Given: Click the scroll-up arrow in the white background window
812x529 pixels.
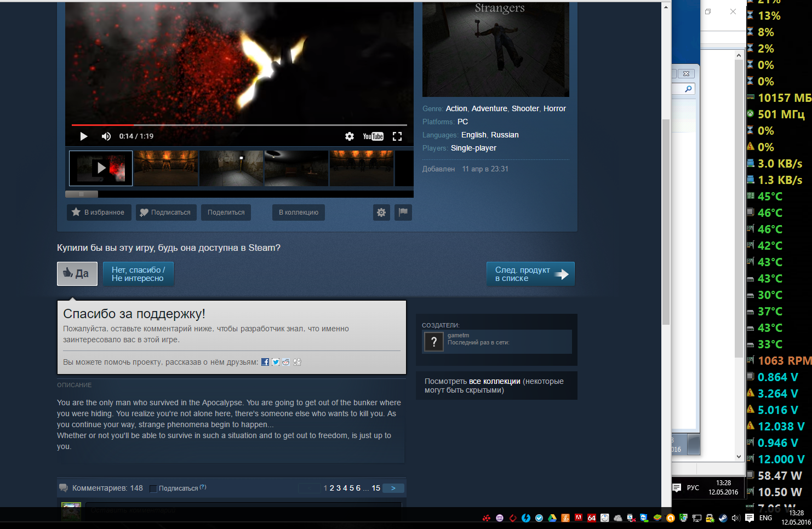Looking at the screenshot, I should (739, 55).
